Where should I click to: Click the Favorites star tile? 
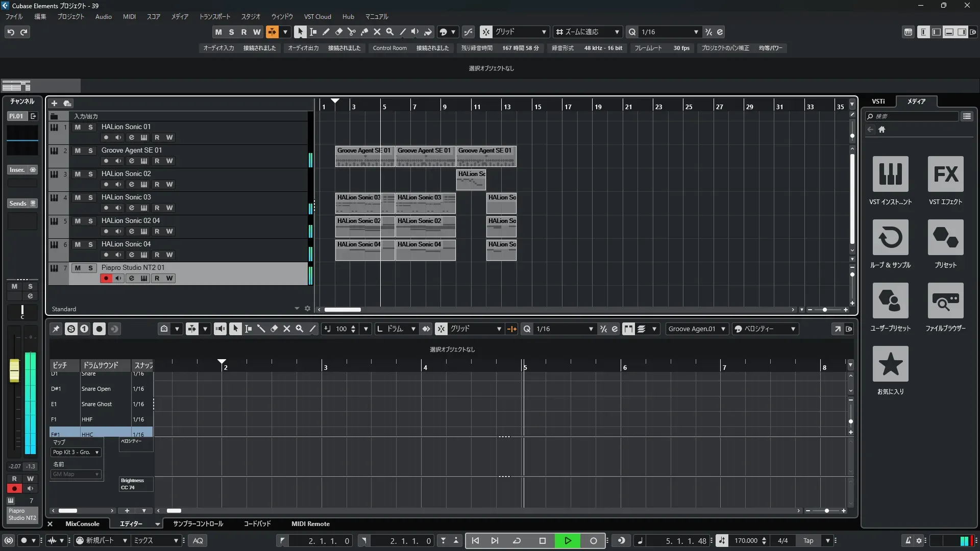tap(890, 364)
